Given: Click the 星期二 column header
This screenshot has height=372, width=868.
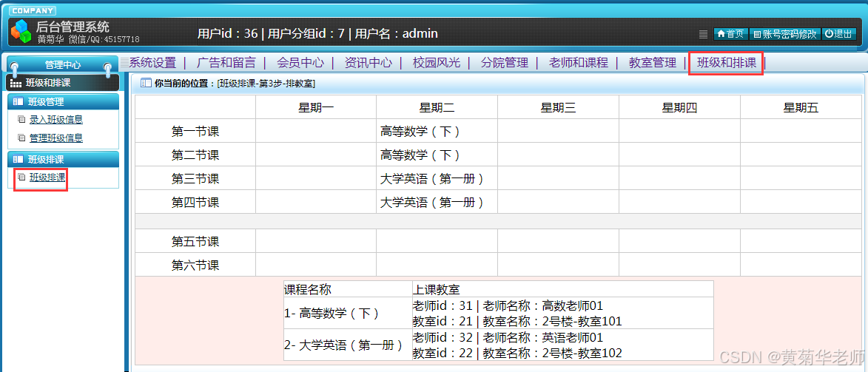Looking at the screenshot, I should [437, 107].
